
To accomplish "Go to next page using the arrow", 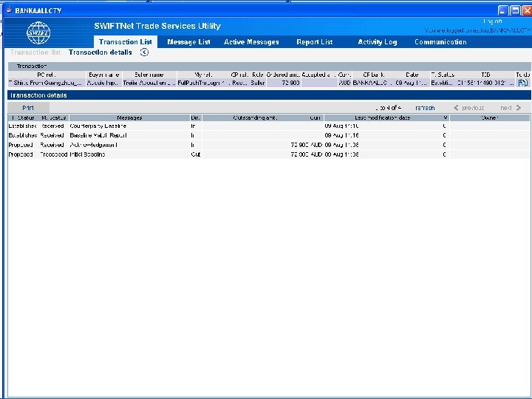I will 519,108.
